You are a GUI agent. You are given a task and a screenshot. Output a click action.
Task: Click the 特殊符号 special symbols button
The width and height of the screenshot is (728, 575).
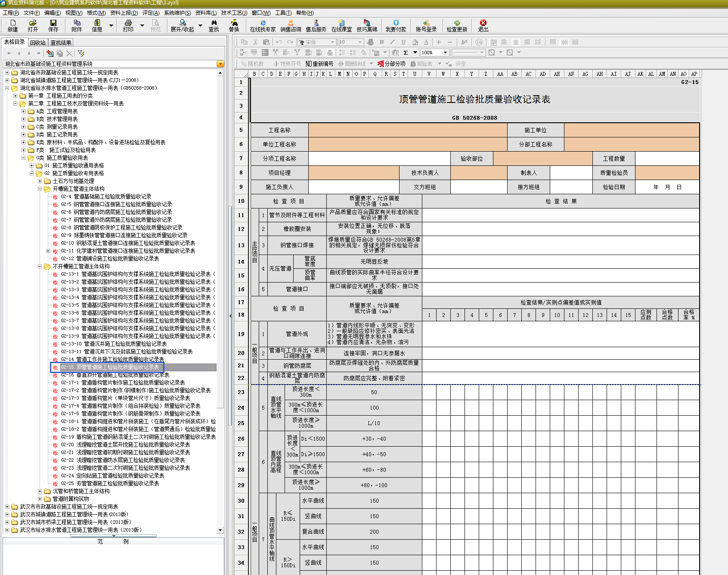(x=287, y=64)
